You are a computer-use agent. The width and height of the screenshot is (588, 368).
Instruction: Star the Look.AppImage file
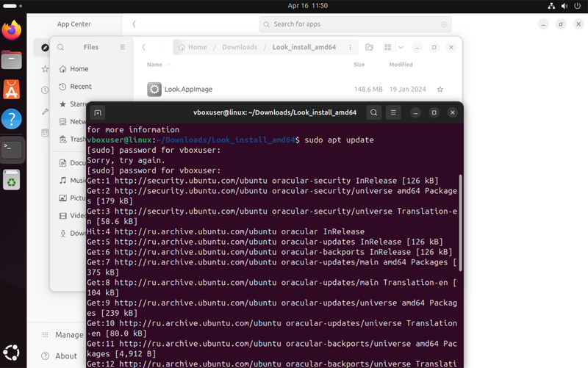(440, 89)
